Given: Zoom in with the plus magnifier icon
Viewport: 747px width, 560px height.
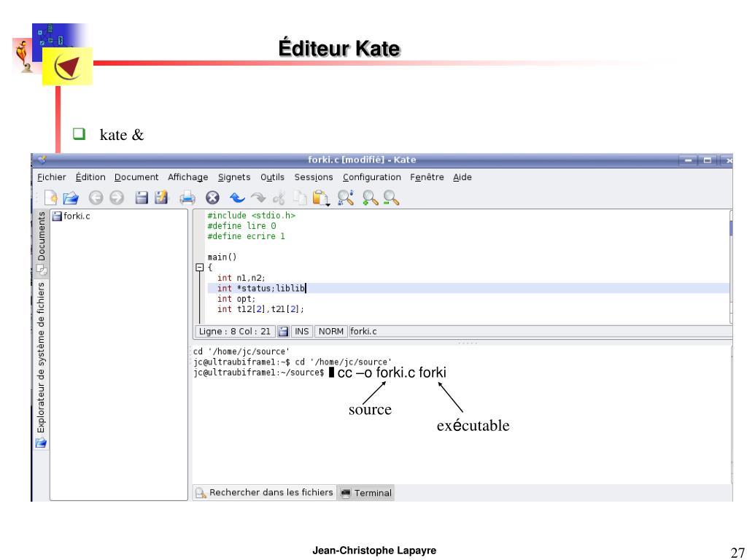Looking at the screenshot, I should [370, 198].
